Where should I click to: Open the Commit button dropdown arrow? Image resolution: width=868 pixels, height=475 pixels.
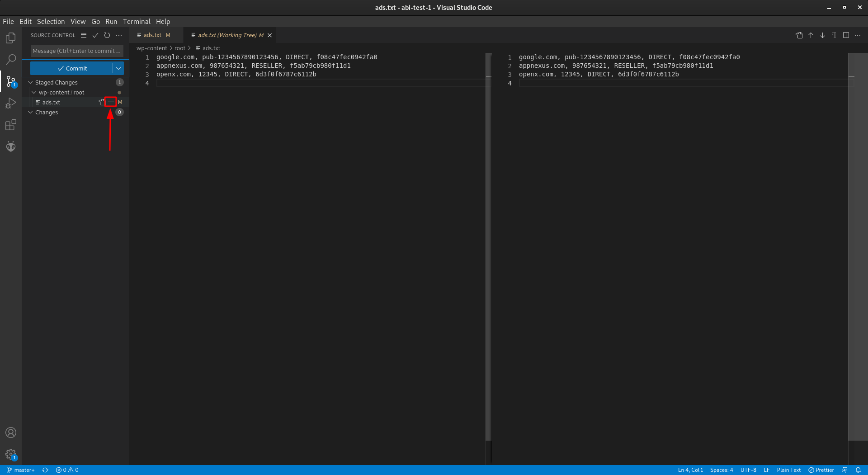coord(118,68)
